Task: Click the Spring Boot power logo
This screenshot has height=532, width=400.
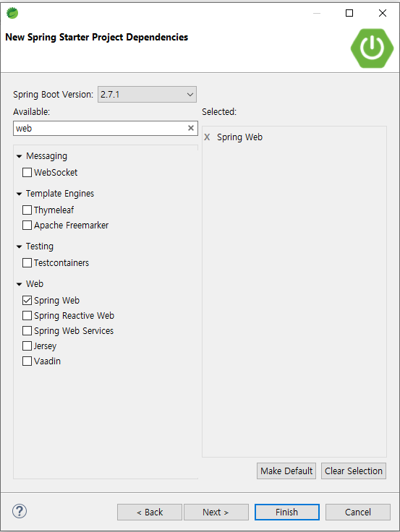Action: click(373, 48)
